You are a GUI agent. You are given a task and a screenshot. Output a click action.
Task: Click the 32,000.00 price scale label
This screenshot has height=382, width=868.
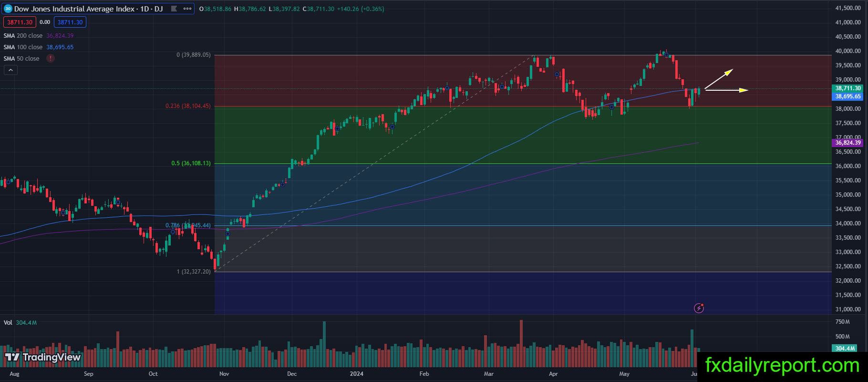coord(848,281)
